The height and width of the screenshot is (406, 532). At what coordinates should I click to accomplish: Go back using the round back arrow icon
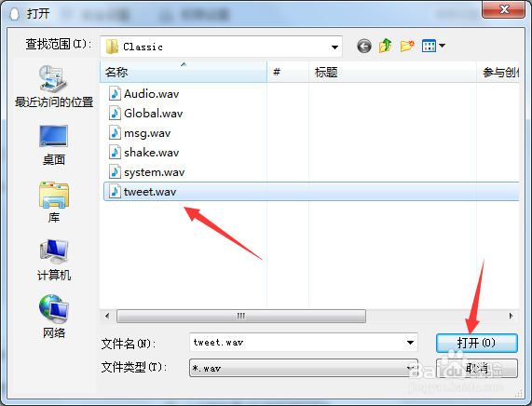coord(364,46)
